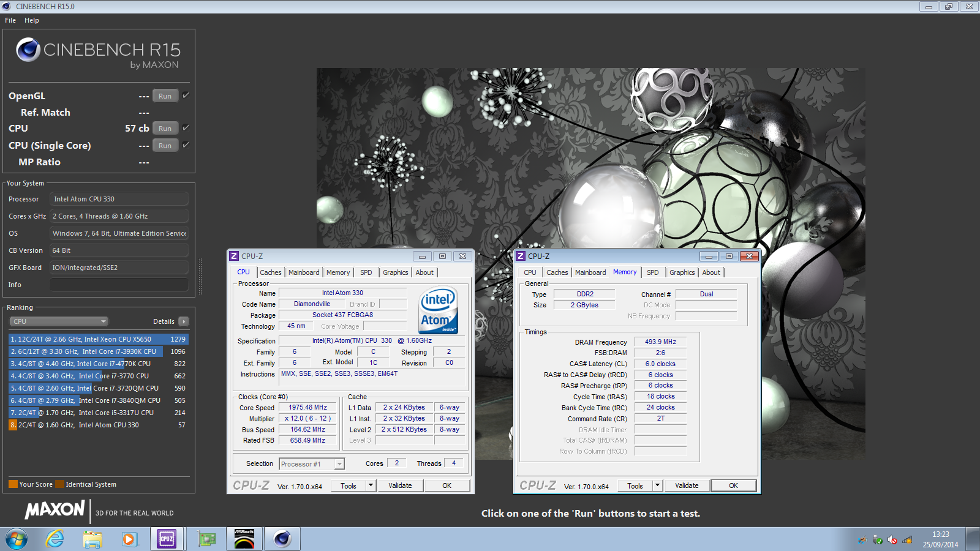Click the right CPU-Z window title icon
Image resolution: width=980 pixels, height=551 pixels.
(x=521, y=256)
